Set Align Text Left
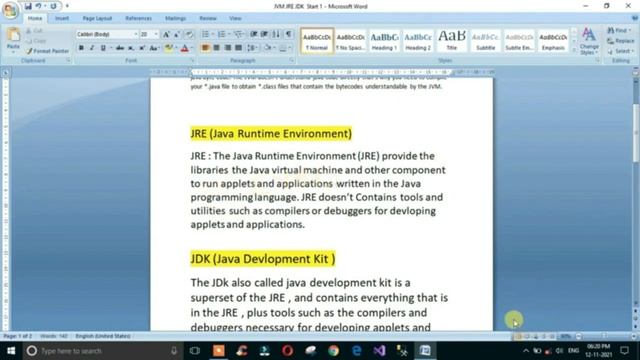The width and height of the screenshot is (640, 360). pos(205,48)
